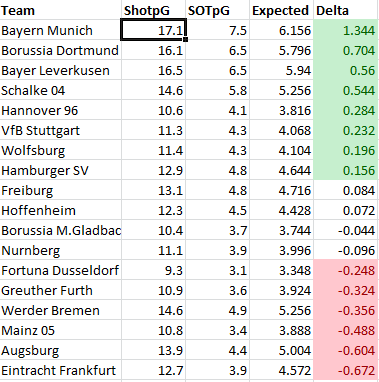Click the Expected column header cell

281,10
